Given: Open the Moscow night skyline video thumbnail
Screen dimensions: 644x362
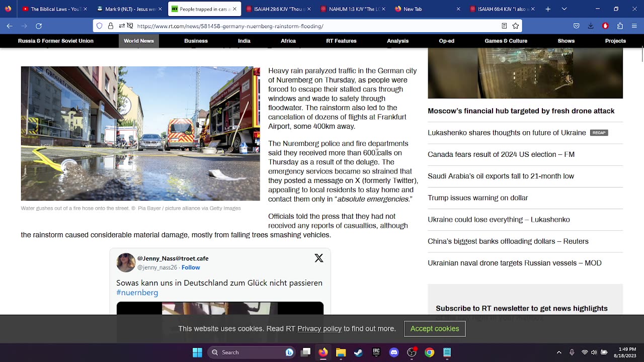Looking at the screenshot, I should click(525, 73).
